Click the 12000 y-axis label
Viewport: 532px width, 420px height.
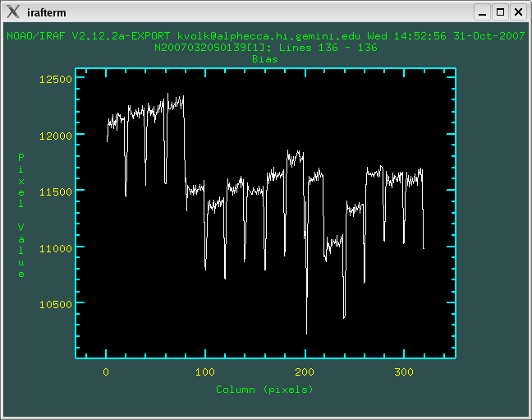tap(56, 136)
